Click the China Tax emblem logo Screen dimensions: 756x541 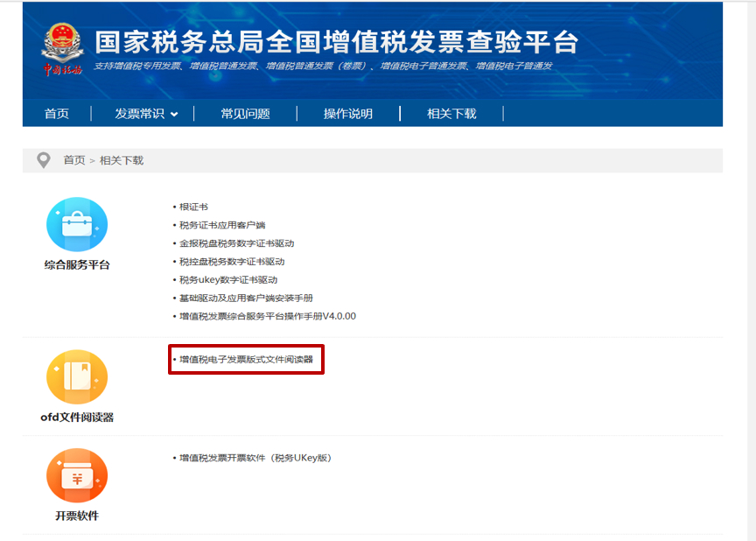(62, 49)
